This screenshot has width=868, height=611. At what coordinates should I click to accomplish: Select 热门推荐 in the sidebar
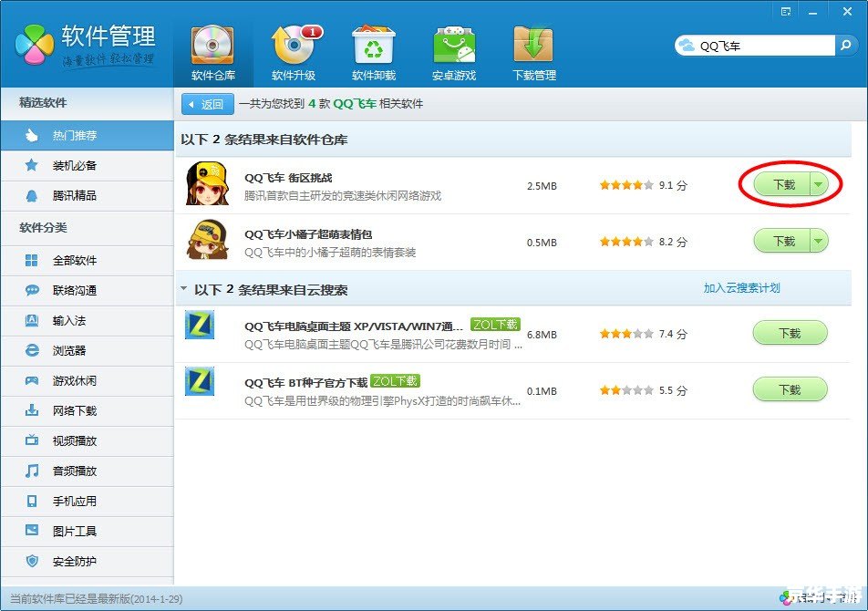(x=75, y=135)
